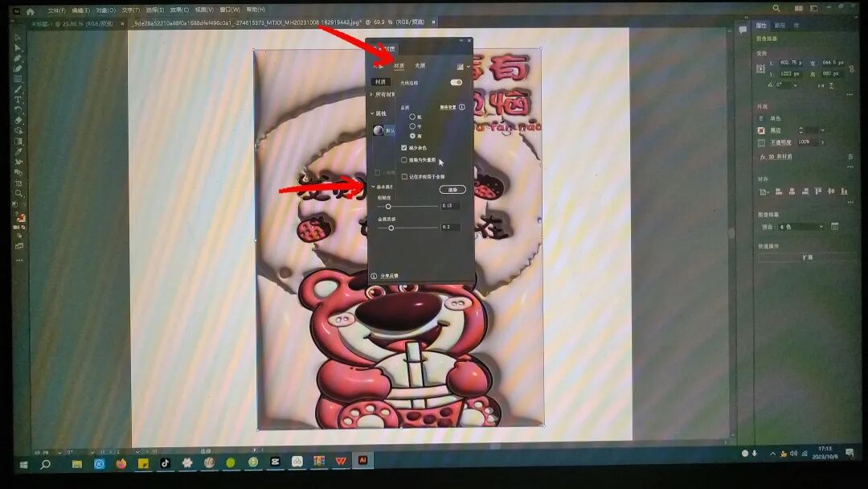The width and height of the screenshot is (868, 489).
Task: Select the Rectangle tool in the toolbar
Action: [18, 79]
